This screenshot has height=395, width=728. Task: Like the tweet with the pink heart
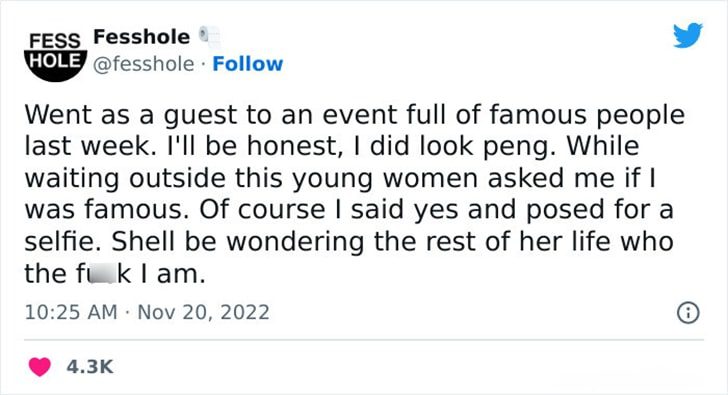pos(40,367)
